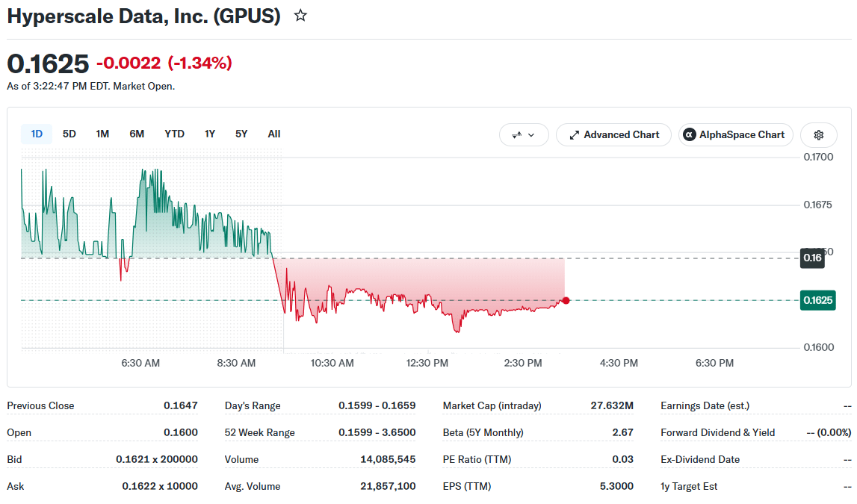The image size is (857, 504).
Task: Click the current price 0.1625 headline
Action: 48,64
